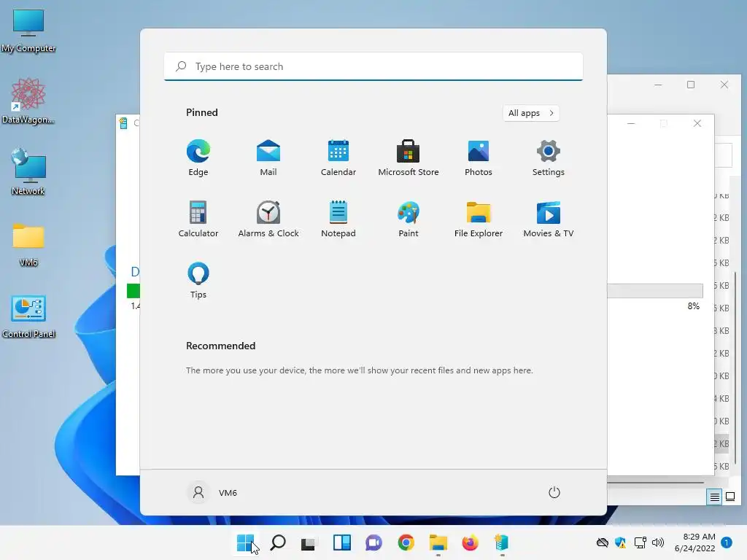
Task: Open the Microsoft Store app
Action: 409,157
